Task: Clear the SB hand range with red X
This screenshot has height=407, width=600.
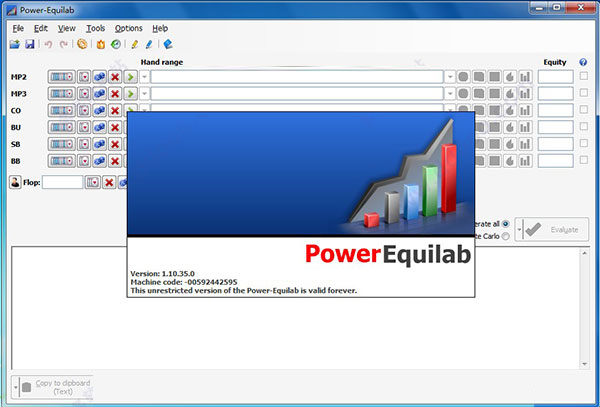Action: [x=115, y=144]
